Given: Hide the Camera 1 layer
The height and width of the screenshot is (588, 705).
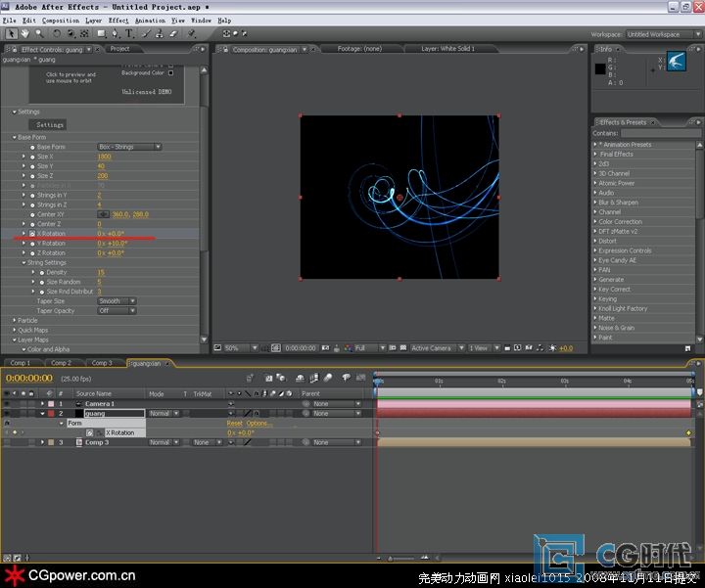Looking at the screenshot, I should (7, 404).
